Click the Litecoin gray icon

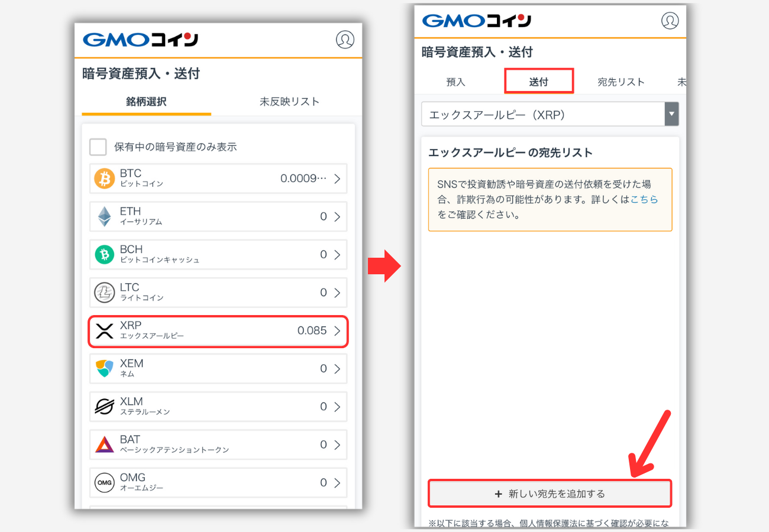coord(104,293)
